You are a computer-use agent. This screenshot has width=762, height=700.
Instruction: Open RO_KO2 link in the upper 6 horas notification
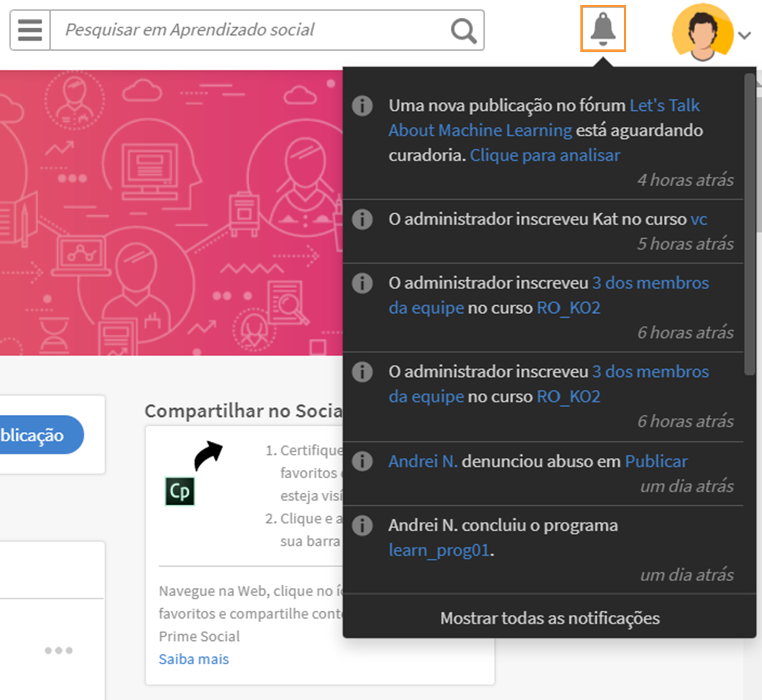click(568, 307)
